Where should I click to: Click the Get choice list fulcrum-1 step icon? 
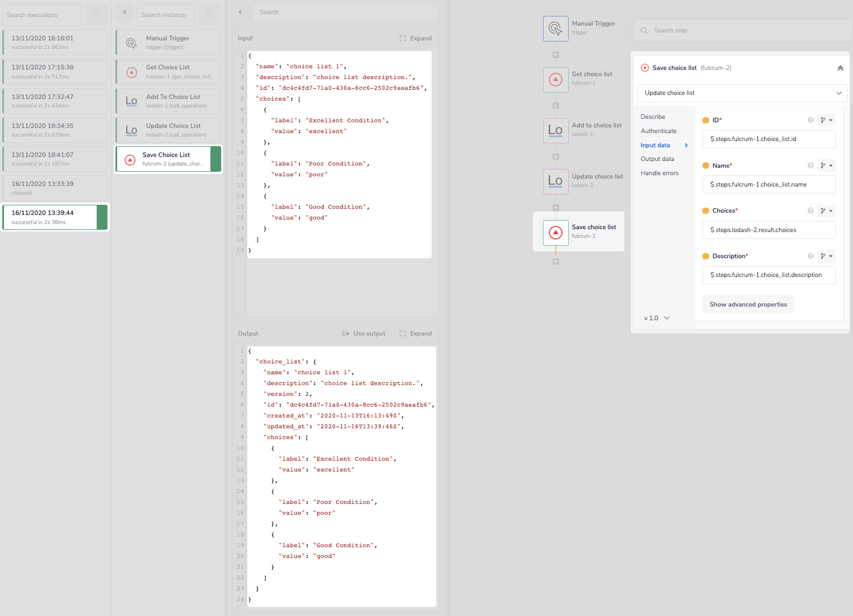556,80
